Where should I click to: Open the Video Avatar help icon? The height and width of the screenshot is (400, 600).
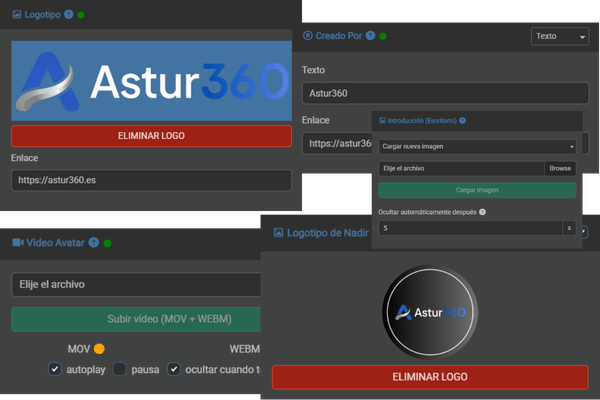point(94,242)
